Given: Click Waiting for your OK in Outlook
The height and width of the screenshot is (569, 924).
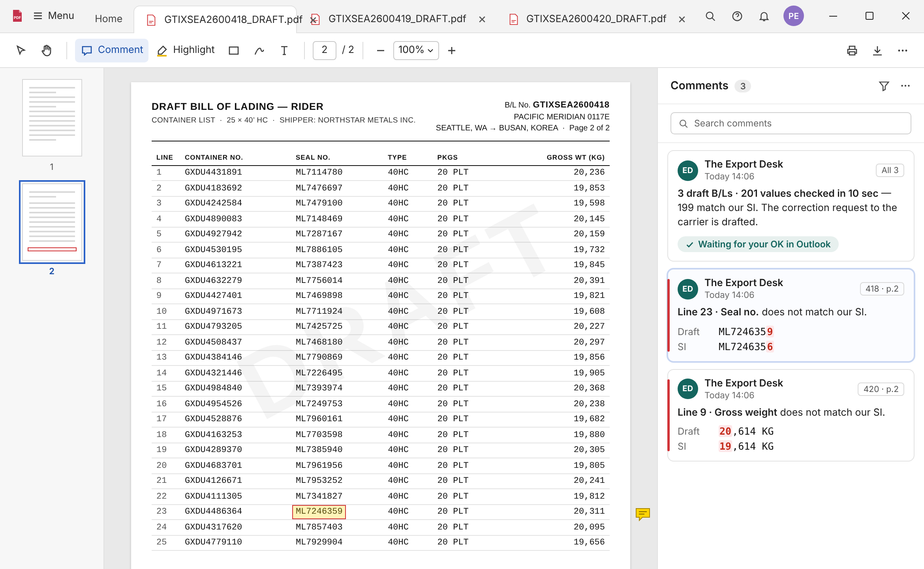Looking at the screenshot, I should 758,244.
